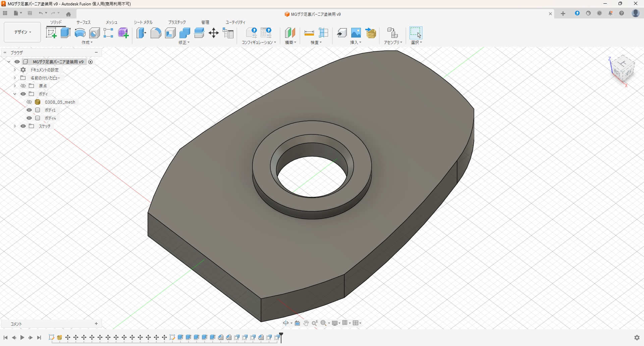Select the Create Sketch tool icon
The height and width of the screenshot is (346, 644).
click(51, 33)
